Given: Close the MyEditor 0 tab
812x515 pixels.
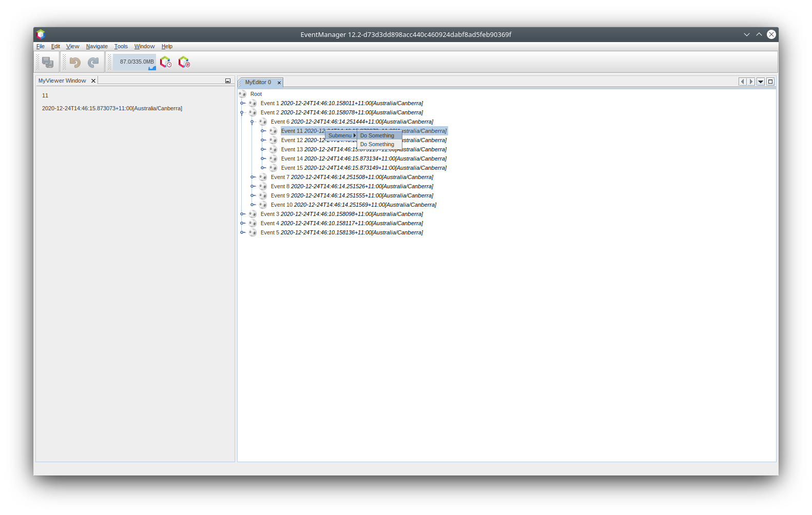Looking at the screenshot, I should tap(279, 83).
